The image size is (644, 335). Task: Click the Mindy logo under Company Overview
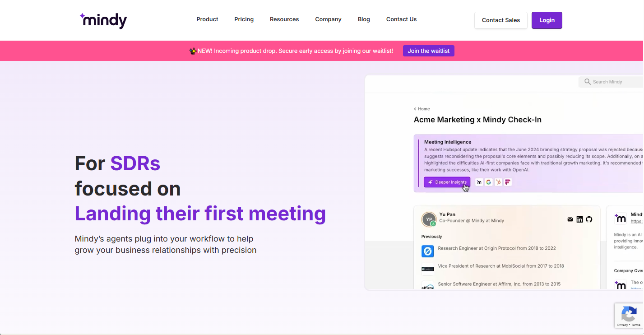coord(621,285)
